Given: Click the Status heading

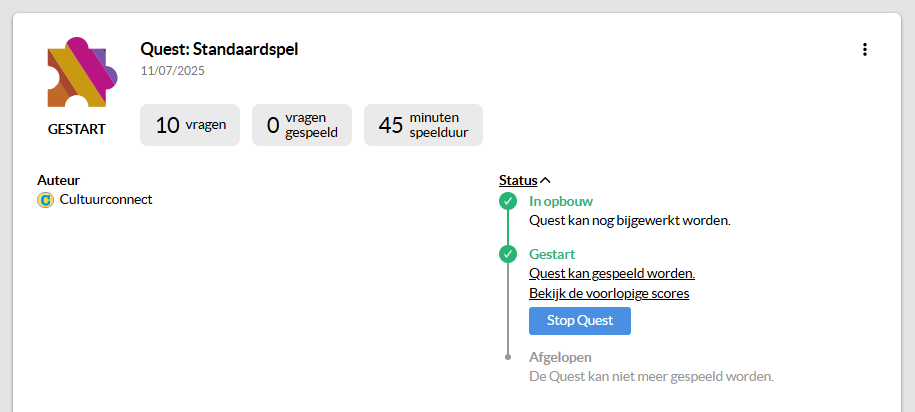Looking at the screenshot, I should 517,180.
